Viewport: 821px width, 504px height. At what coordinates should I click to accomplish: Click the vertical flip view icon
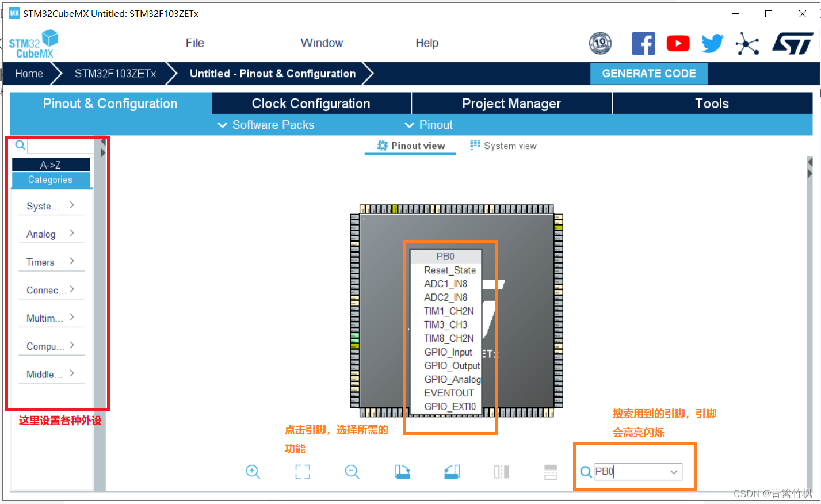point(501,472)
